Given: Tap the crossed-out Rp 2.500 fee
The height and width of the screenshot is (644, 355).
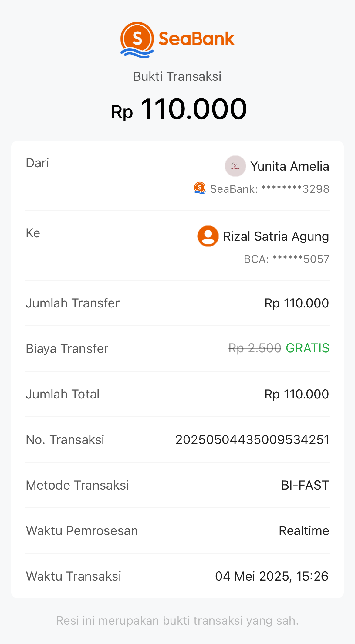Looking at the screenshot, I should click(x=255, y=348).
